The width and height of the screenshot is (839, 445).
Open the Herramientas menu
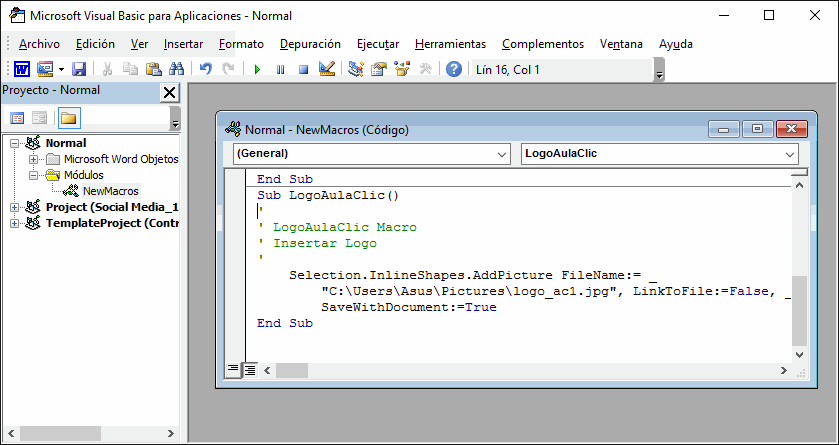click(451, 44)
